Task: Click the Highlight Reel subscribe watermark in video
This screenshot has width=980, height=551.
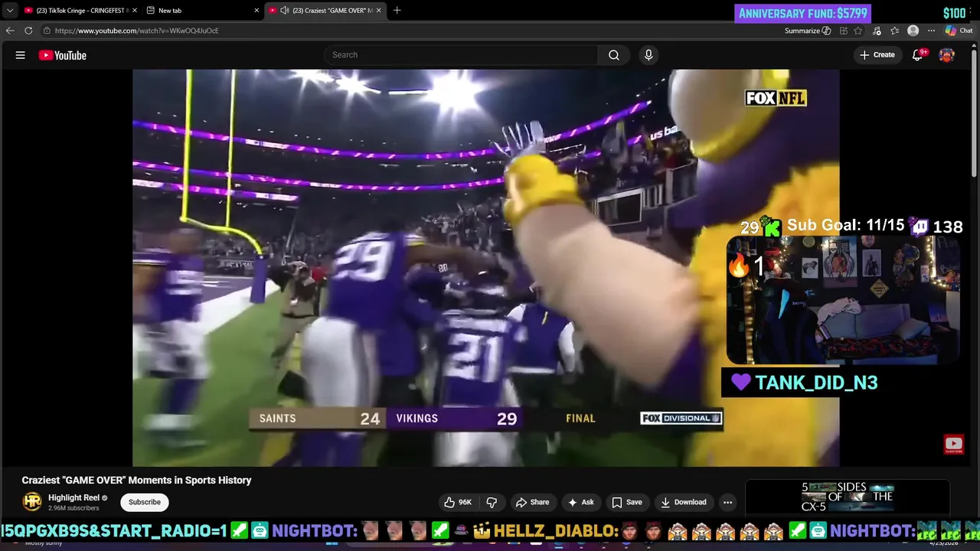Action: [x=953, y=445]
